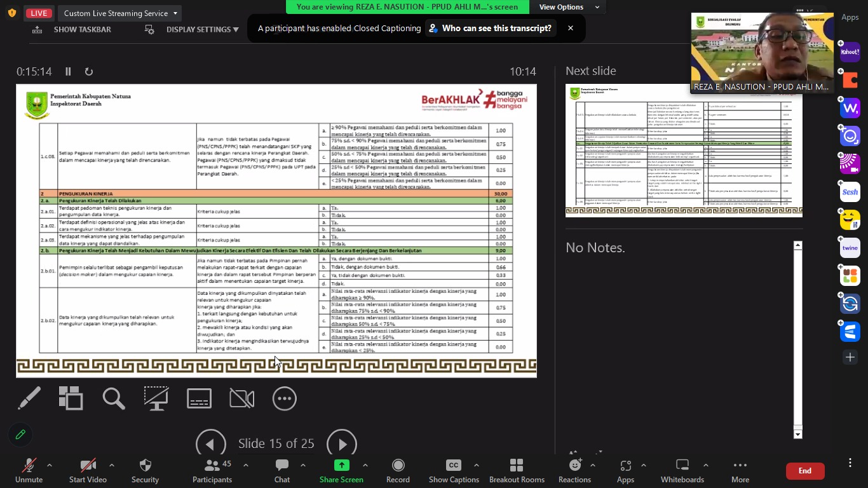Toggle the camera icon under slide

[x=241, y=398]
